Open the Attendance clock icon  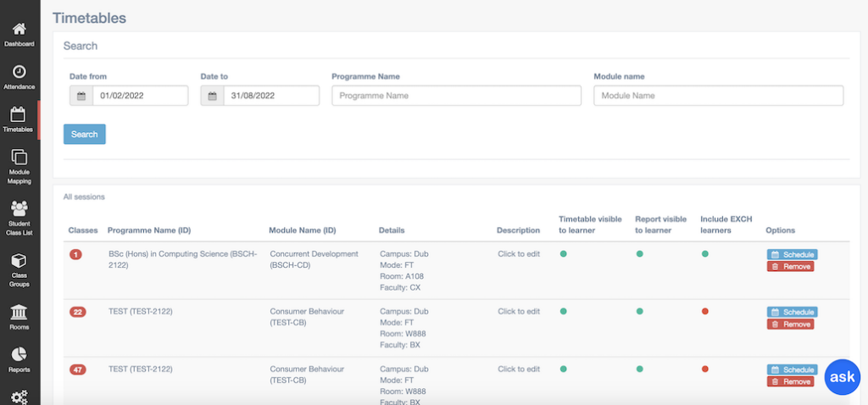tap(19, 72)
